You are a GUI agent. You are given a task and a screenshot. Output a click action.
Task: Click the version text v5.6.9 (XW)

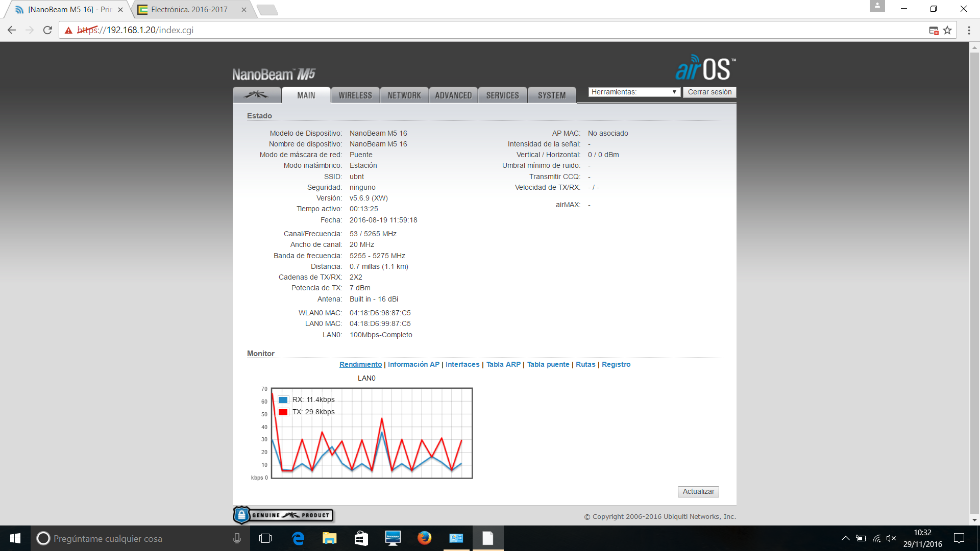[369, 198]
